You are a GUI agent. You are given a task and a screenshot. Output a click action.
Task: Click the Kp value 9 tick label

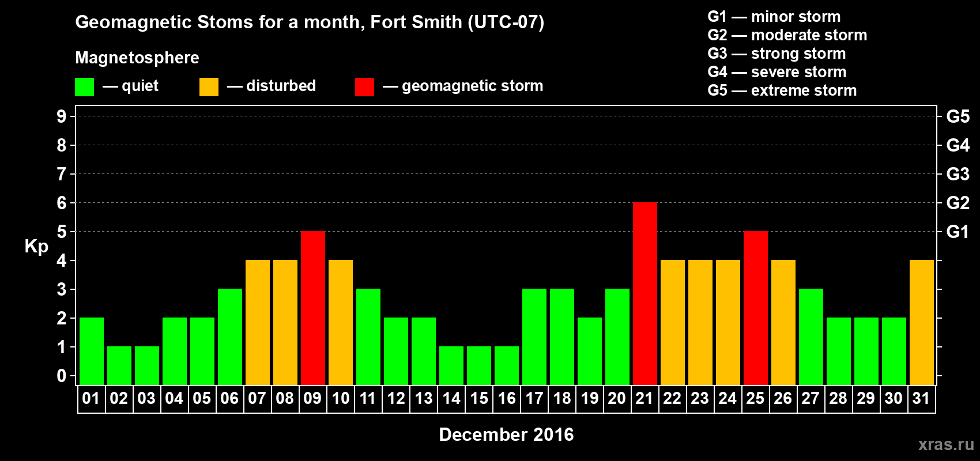click(x=62, y=116)
